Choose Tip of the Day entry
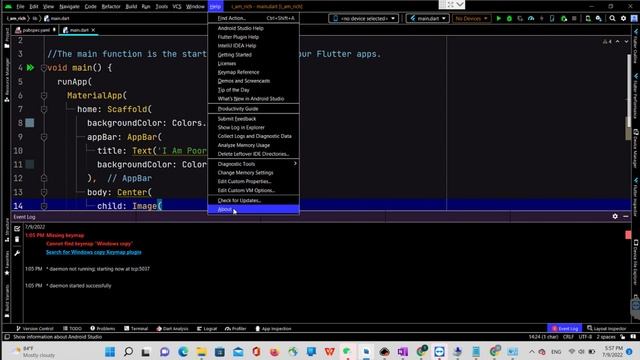 253,90
